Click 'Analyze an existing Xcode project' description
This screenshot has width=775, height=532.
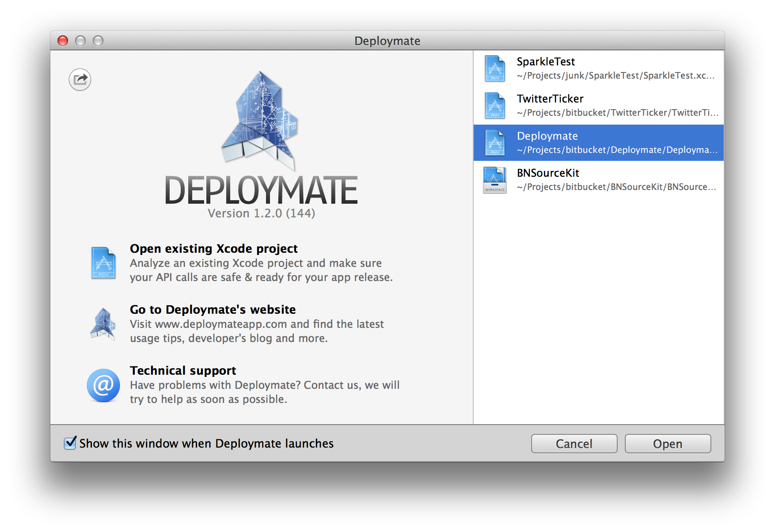[x=261, y=270]
